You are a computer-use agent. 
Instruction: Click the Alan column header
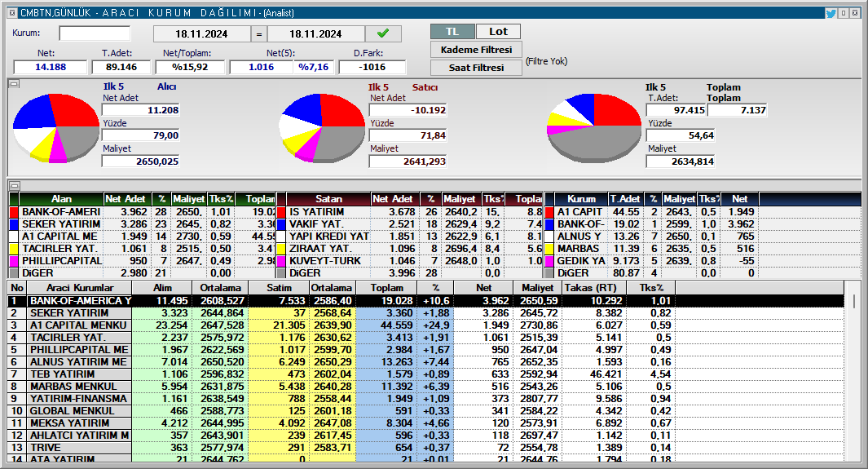tap(61, 199)
